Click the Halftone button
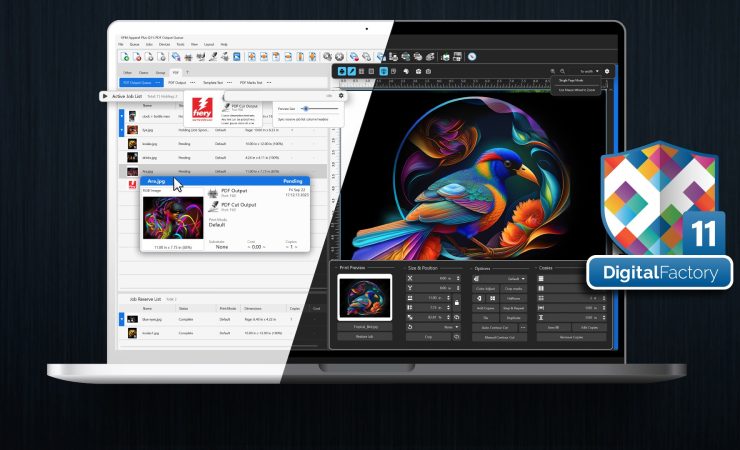Screen dimensions: 740x450 coord(513,298)
